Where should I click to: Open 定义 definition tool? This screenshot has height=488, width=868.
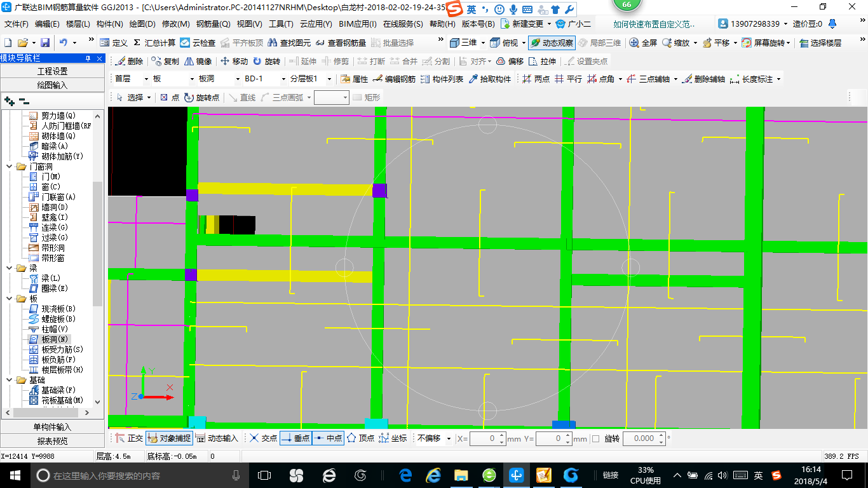tap(114, 43)
